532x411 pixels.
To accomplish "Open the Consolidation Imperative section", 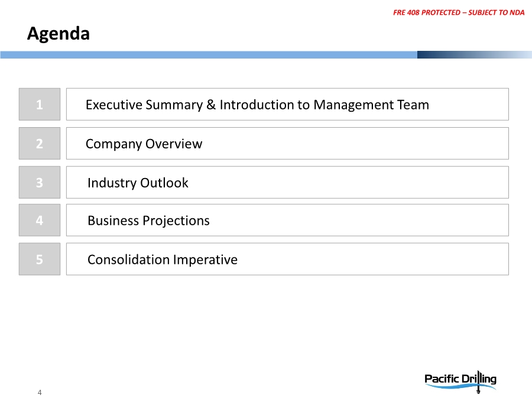I will tap(163, 259).
